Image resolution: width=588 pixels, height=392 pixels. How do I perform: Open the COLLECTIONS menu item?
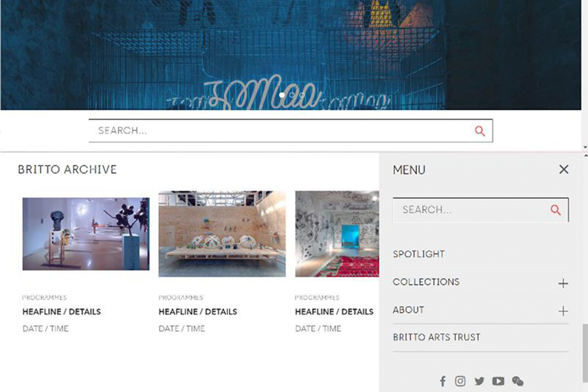pyautogui.click(x=426, y=282)
